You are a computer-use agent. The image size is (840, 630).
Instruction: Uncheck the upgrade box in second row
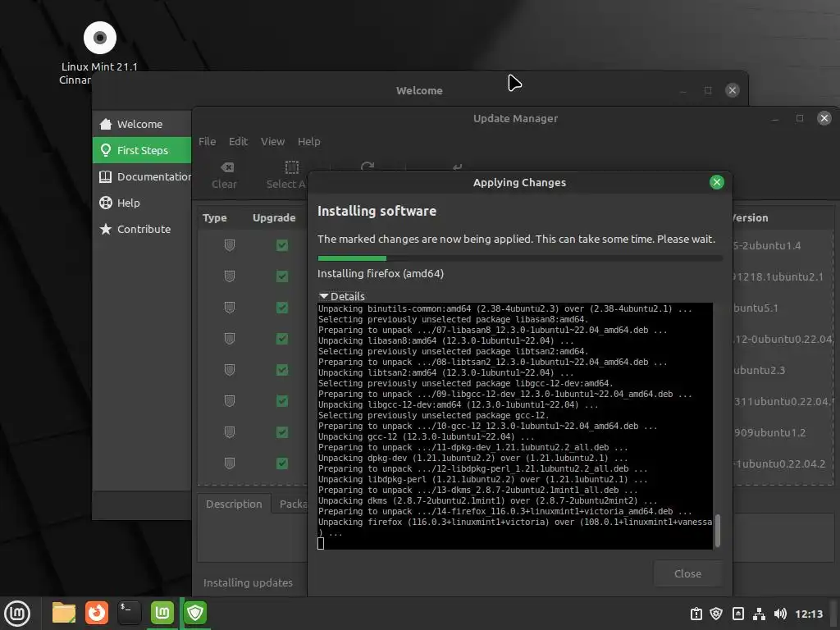tap(282, 276)
